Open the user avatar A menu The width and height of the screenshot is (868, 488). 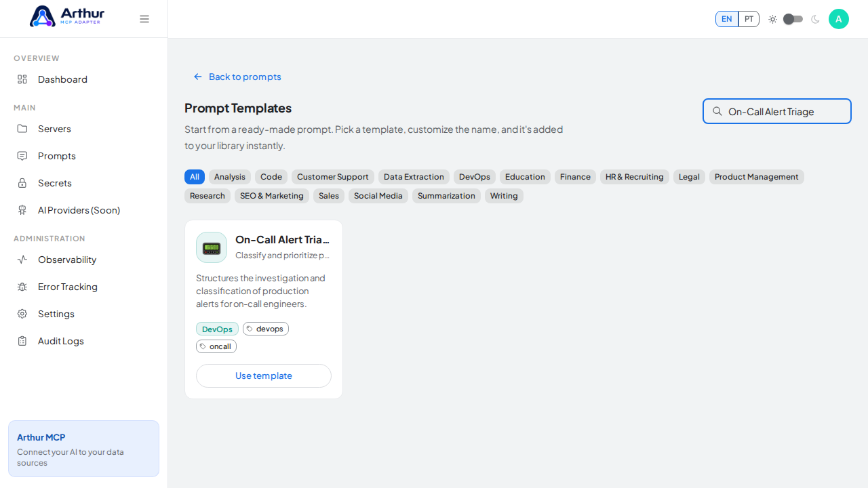[x=839, y=19]
